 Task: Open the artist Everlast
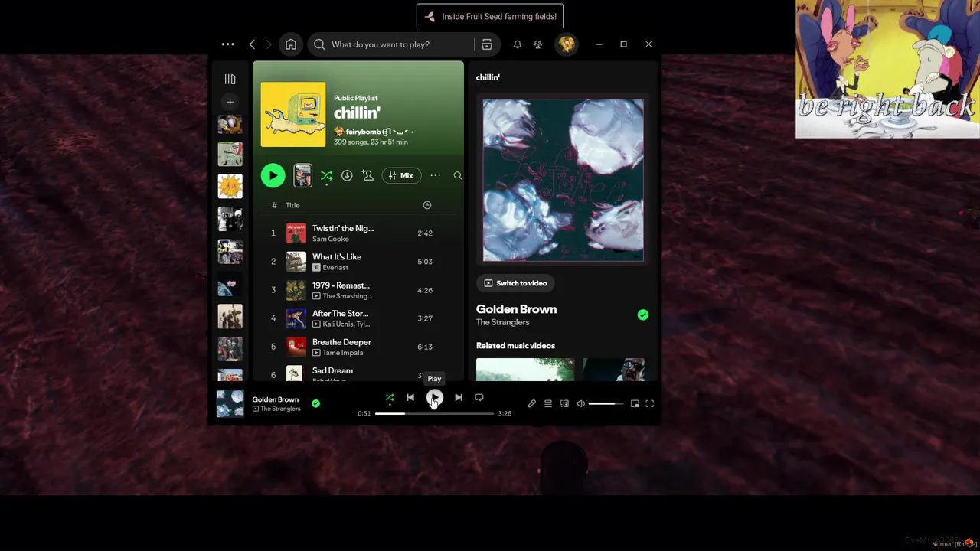[335, 267]
